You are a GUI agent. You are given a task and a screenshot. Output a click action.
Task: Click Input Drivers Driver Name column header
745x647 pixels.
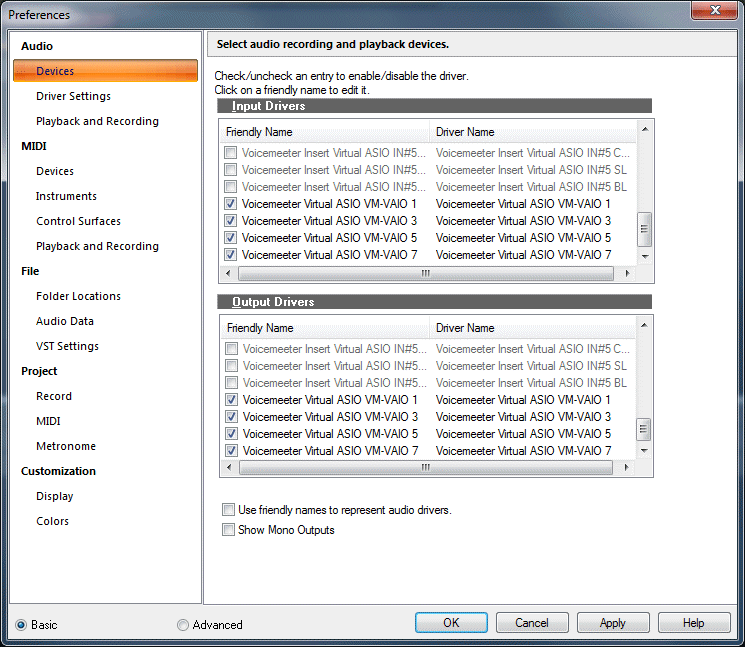(533, 132)
